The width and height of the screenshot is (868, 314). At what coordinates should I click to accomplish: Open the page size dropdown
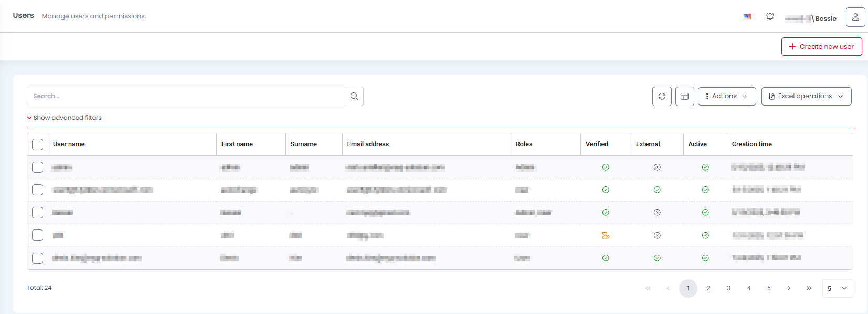[837, 288]
